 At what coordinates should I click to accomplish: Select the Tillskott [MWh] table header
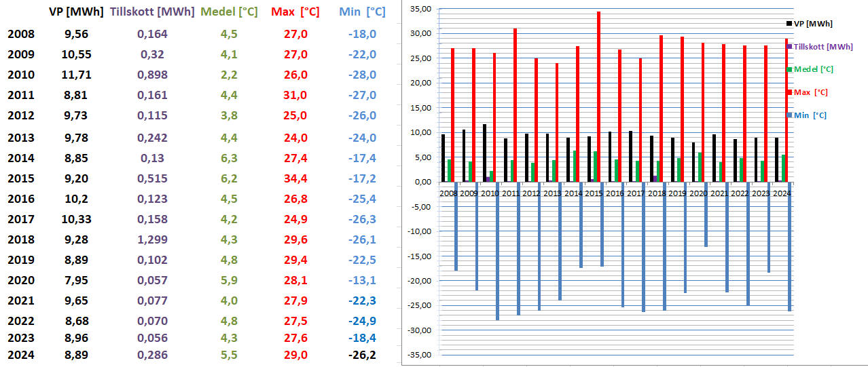coord(152,12)
